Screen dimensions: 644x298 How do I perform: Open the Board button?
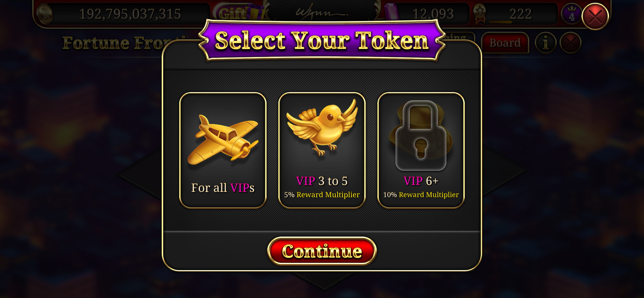tap(505, 43)
